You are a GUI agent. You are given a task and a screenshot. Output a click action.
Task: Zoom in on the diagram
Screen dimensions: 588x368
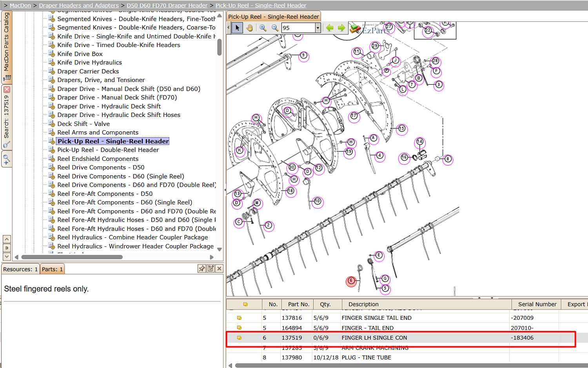click(x=263, y=28)
